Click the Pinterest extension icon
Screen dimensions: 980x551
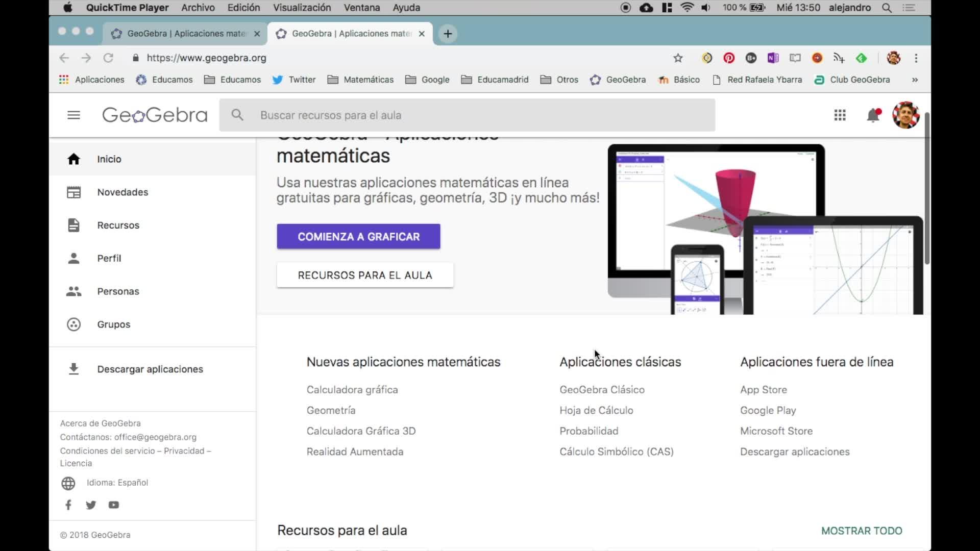(729, 58)
